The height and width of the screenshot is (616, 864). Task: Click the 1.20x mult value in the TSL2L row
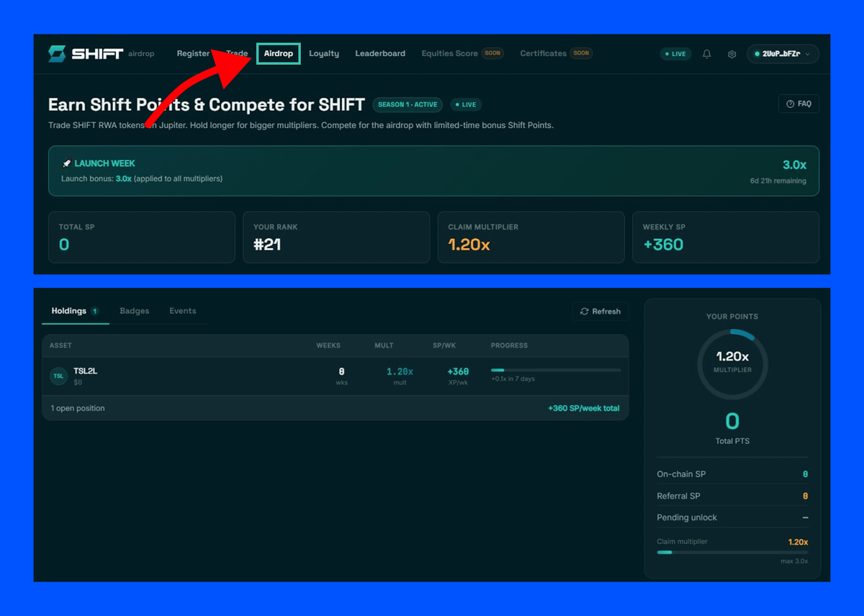point(400,371)
